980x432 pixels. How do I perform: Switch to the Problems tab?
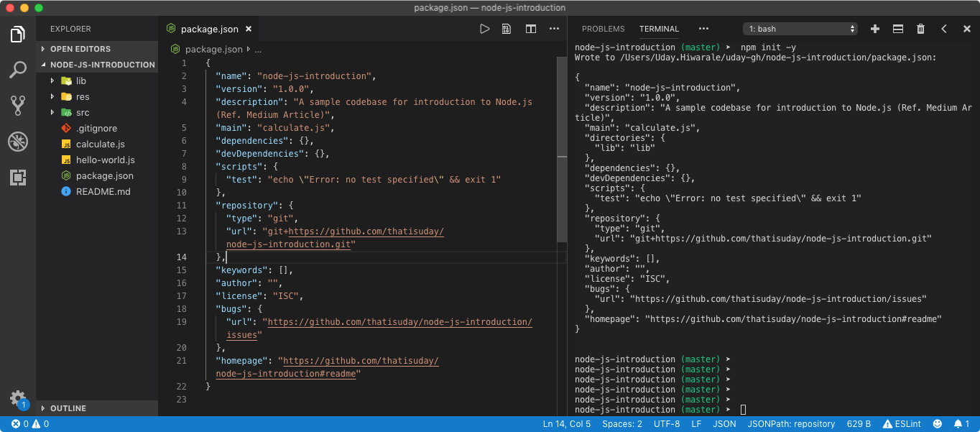pos(603,29)
